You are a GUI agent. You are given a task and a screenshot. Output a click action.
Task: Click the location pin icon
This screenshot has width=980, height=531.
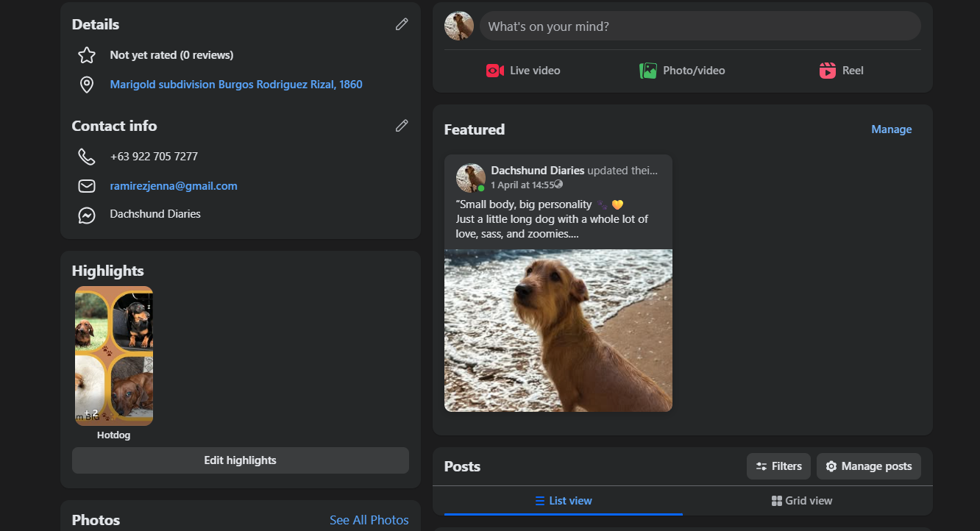[87, 85]
